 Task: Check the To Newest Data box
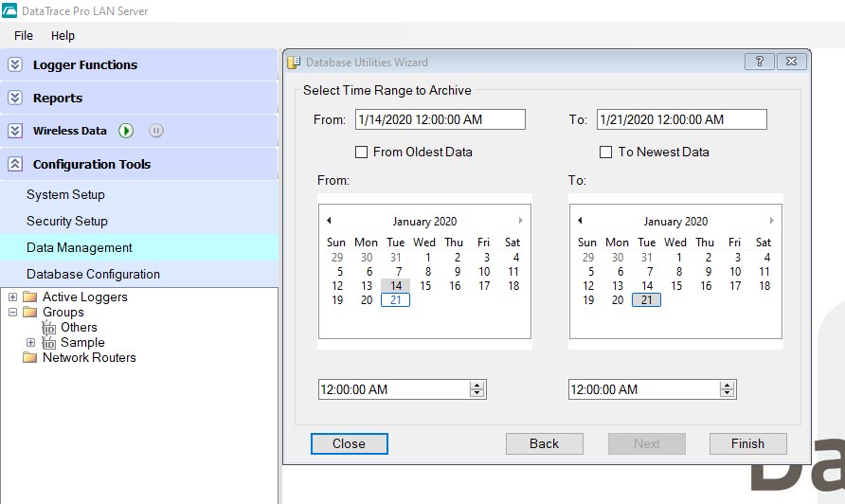(x=605, y=153)
